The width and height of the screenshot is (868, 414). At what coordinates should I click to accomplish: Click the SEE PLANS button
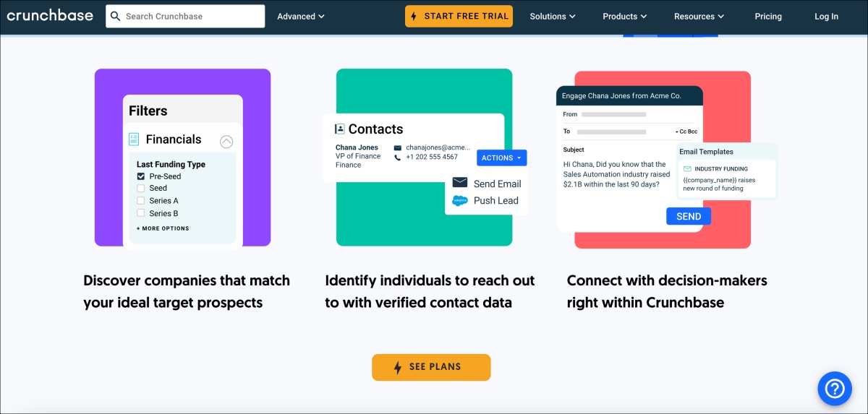[431, 367]
